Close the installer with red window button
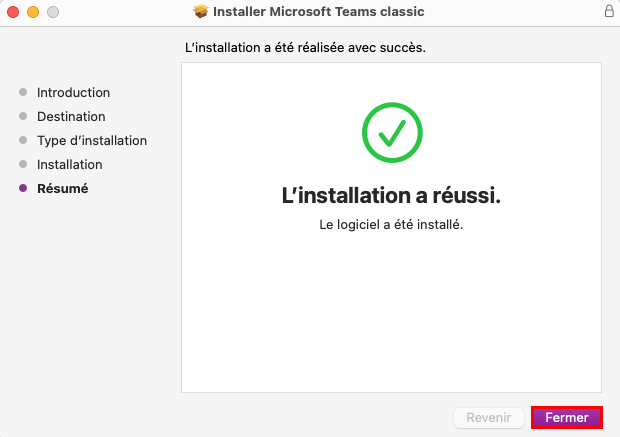Screen dimensions: 620x437 click(13, 12)
